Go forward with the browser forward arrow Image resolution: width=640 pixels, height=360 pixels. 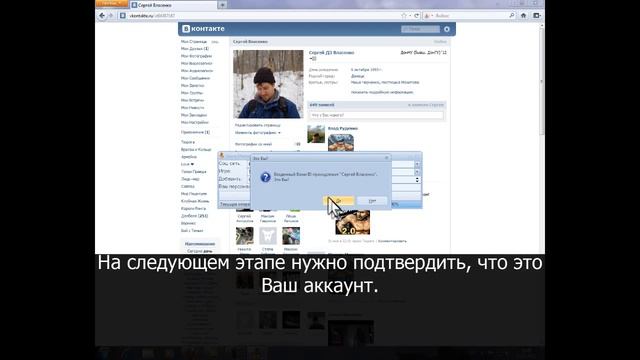pyautogui.click(x=111, y=16)
